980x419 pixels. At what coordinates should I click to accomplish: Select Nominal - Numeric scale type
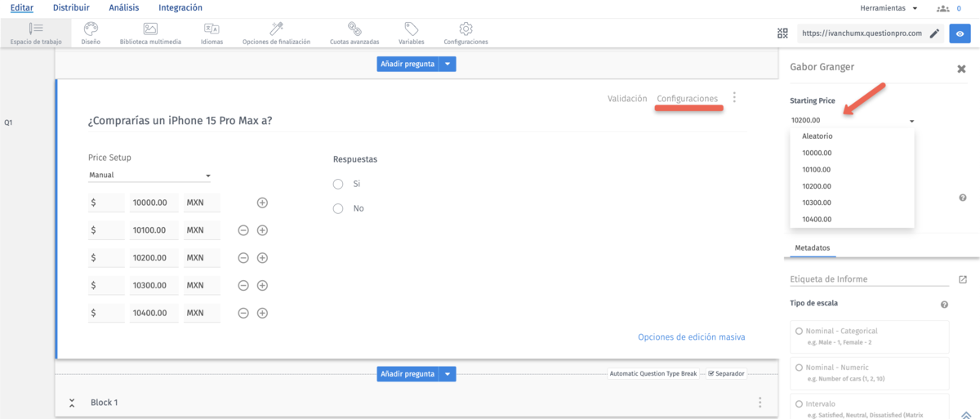point(799,368)
